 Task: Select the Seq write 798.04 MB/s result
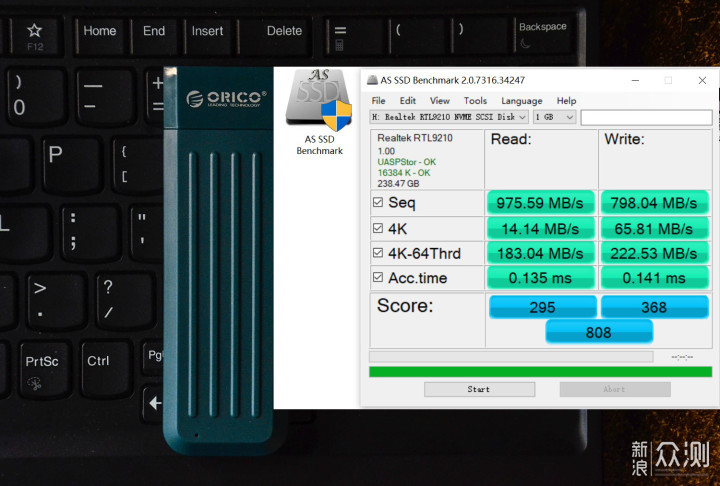(654, 203)
